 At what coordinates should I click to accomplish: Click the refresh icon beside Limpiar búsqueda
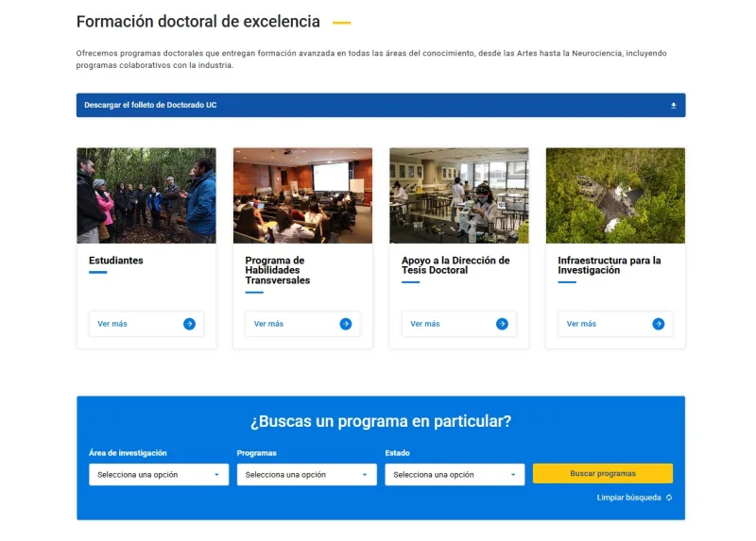[x=669, y=498]
